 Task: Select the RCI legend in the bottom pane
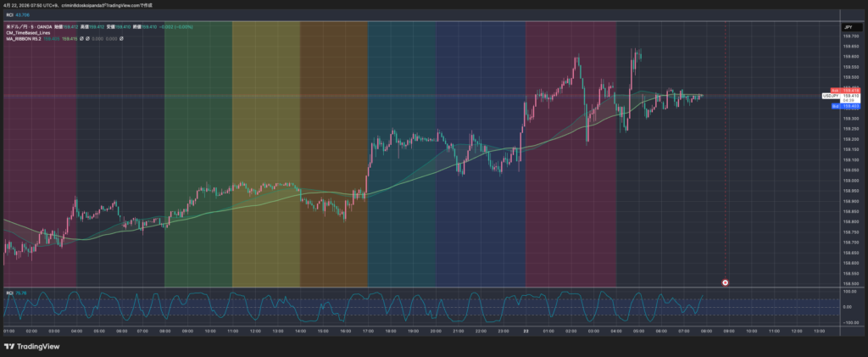click(10, 293)
